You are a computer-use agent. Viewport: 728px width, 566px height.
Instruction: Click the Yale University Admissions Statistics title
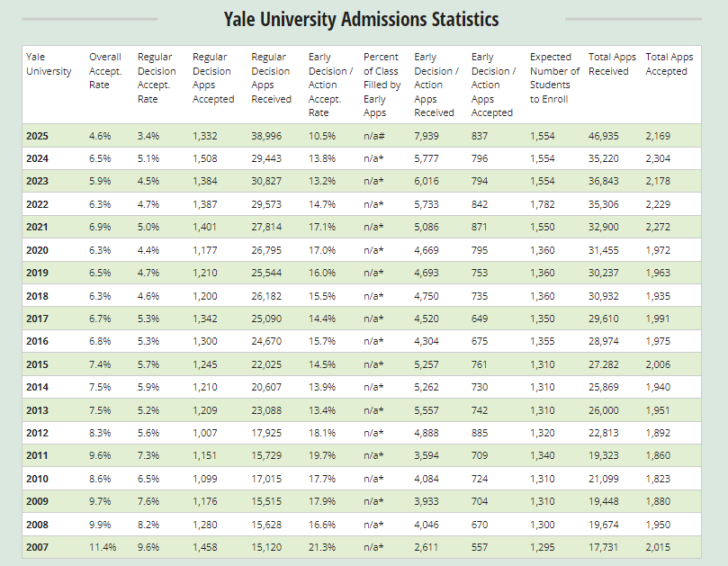pyautogui.click(x=361, y=19)
